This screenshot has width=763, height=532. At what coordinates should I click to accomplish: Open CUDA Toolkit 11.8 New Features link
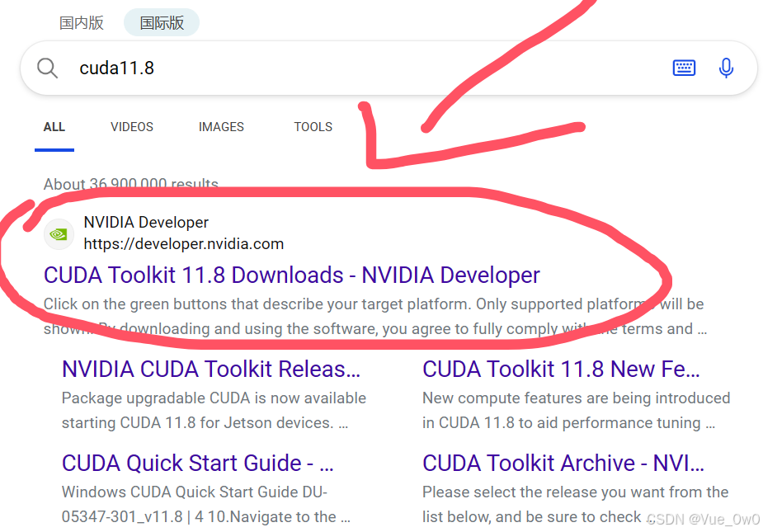pos(561,369)
